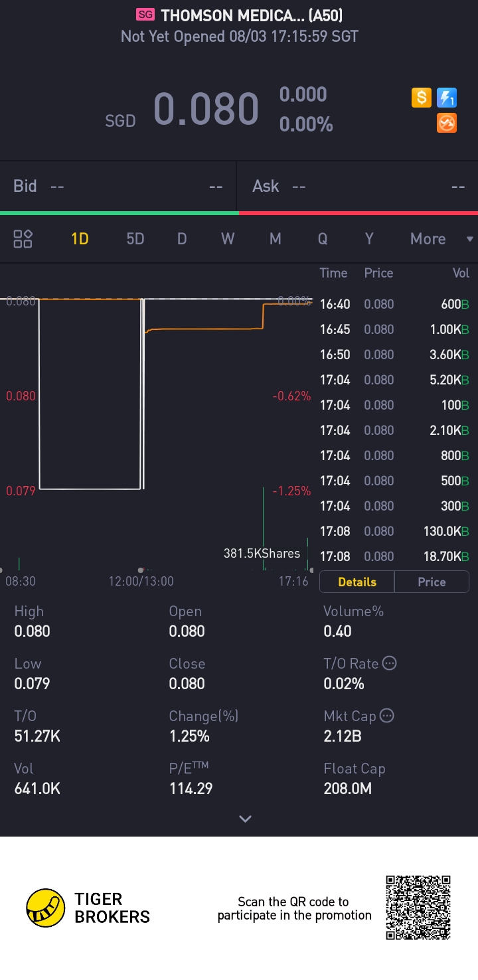Open the chart layout grid icon

point(23,239)
